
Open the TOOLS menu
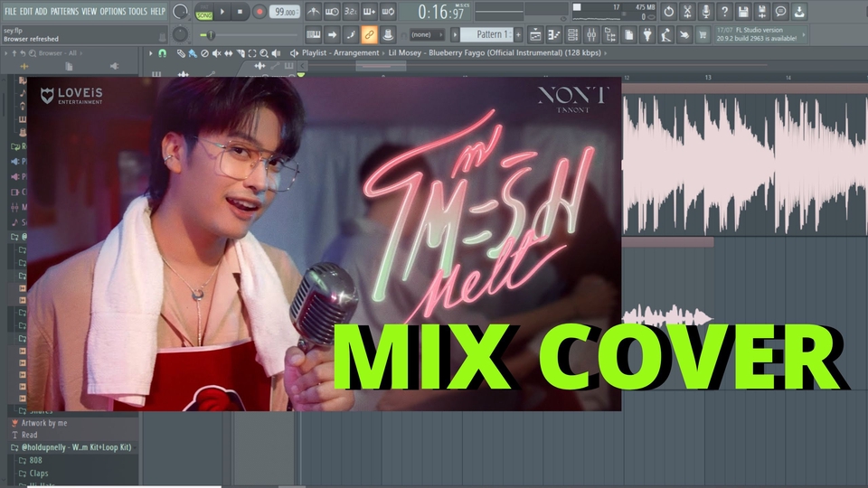coord(137,11)
